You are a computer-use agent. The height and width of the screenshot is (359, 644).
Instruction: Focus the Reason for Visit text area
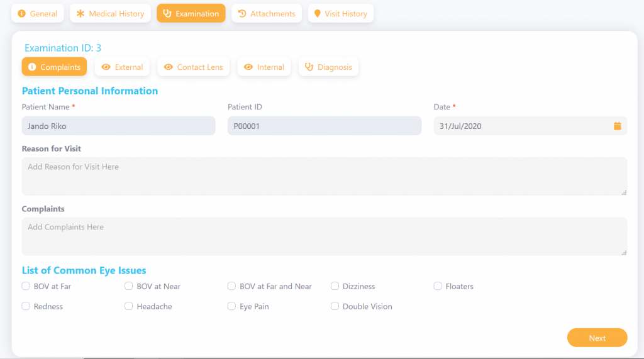[x=325, y=176]
